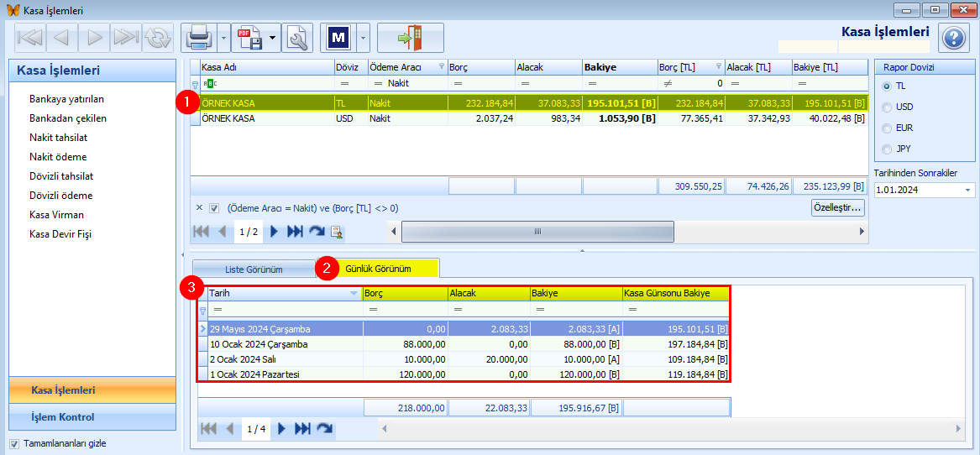Click the Kasa Adı filter row cell
Image resolution: width=980 pixels, height=455 pixels.
267,82
